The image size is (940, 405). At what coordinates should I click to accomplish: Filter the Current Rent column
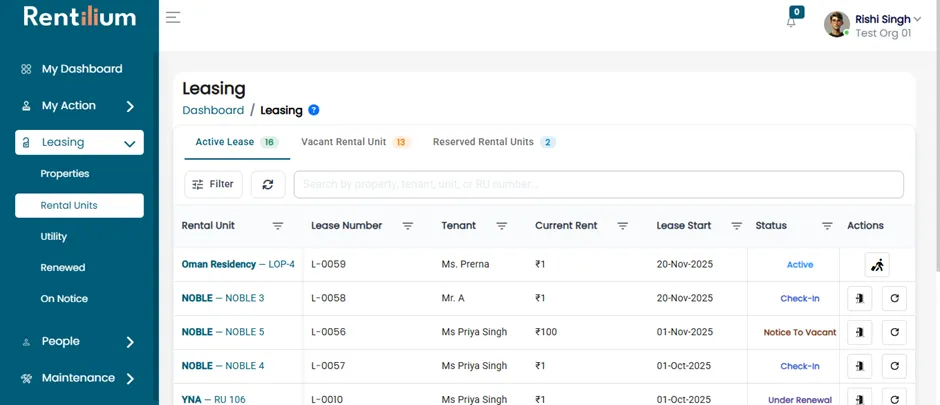(x=623, y=226)
